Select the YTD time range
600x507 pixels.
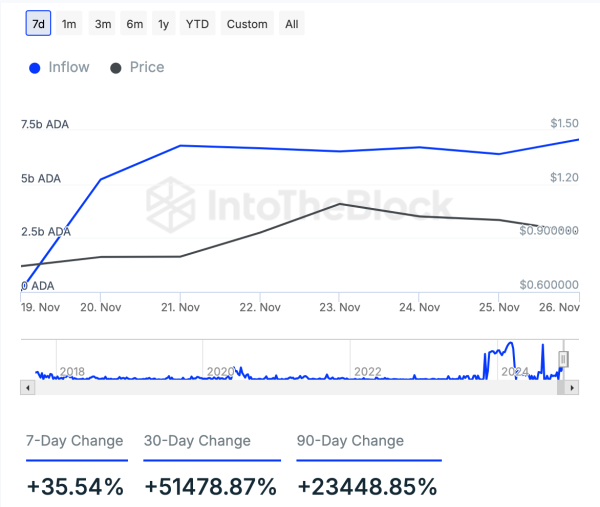pyautogui.click(x=197, y=23)
